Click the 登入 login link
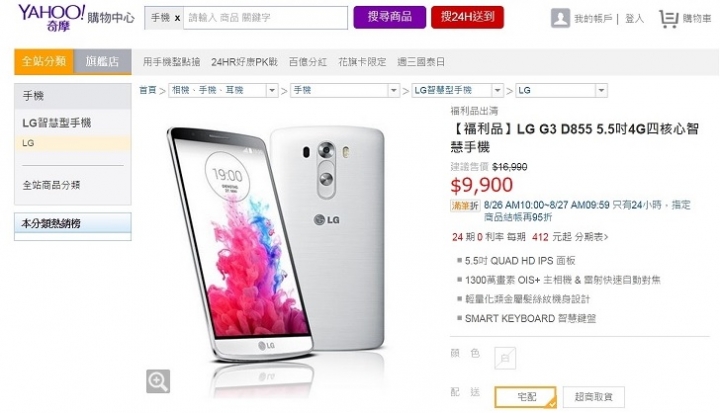The width and height of the screenshot is (720, 413). (x=635, y=19)
